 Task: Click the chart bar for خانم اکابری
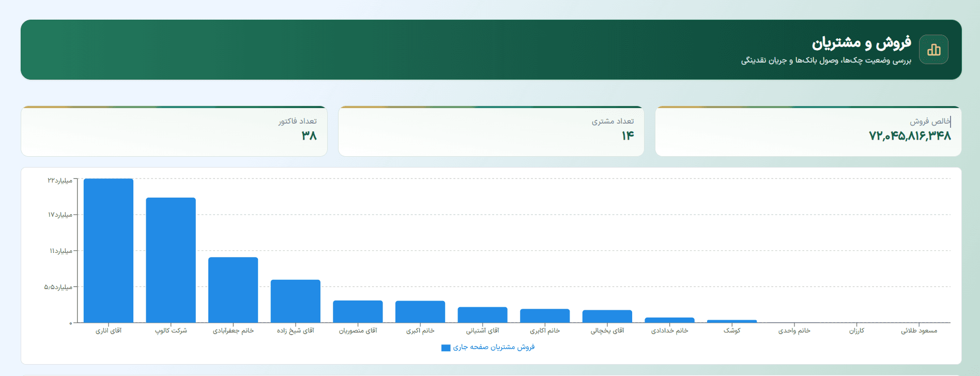[545, 315]
